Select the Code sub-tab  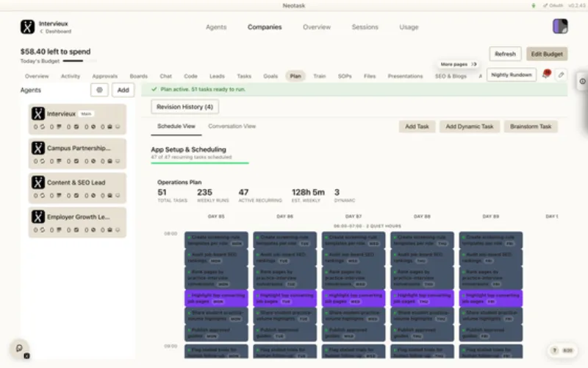pyautogui.click(x=190, y=77)
